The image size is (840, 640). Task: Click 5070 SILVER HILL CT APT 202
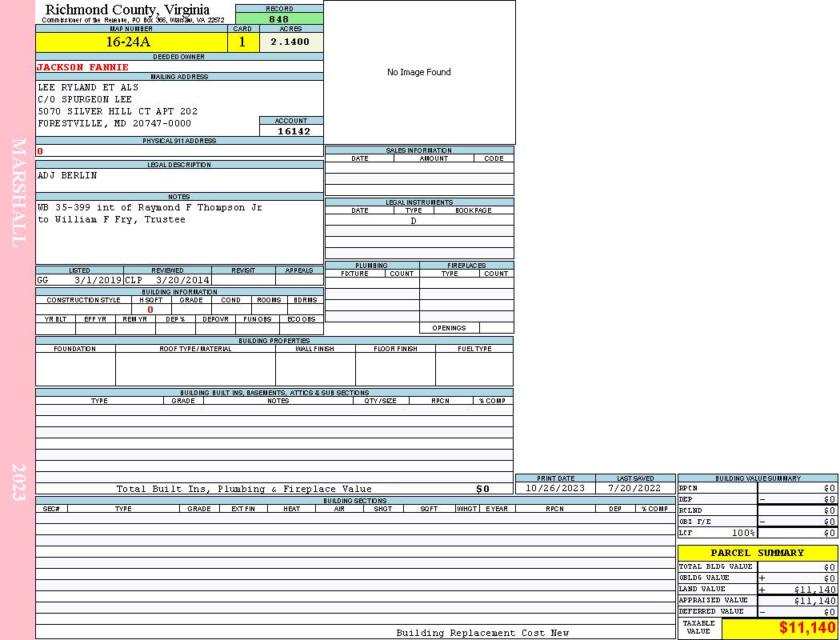(118, 111)
